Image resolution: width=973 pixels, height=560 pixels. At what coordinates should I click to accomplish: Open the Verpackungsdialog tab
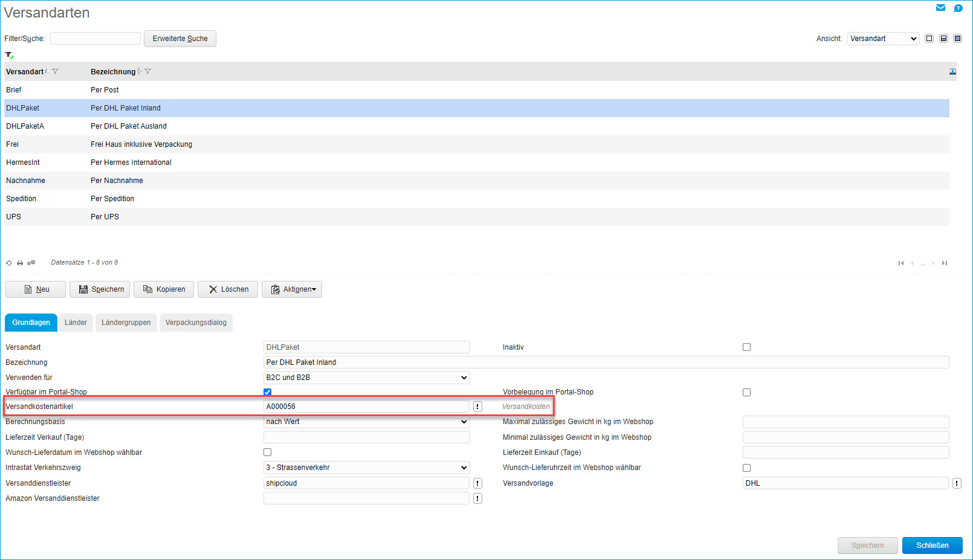(196, 323)
